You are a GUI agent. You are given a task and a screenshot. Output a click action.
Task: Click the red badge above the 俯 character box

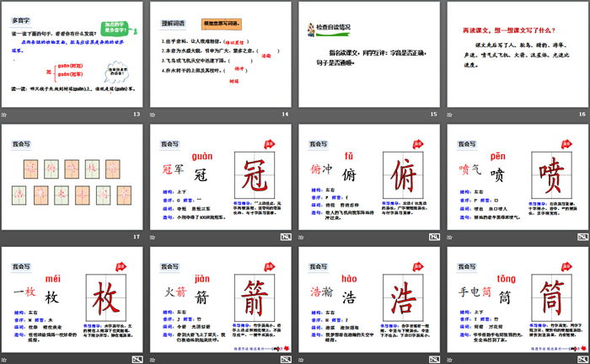click(417, 145)
